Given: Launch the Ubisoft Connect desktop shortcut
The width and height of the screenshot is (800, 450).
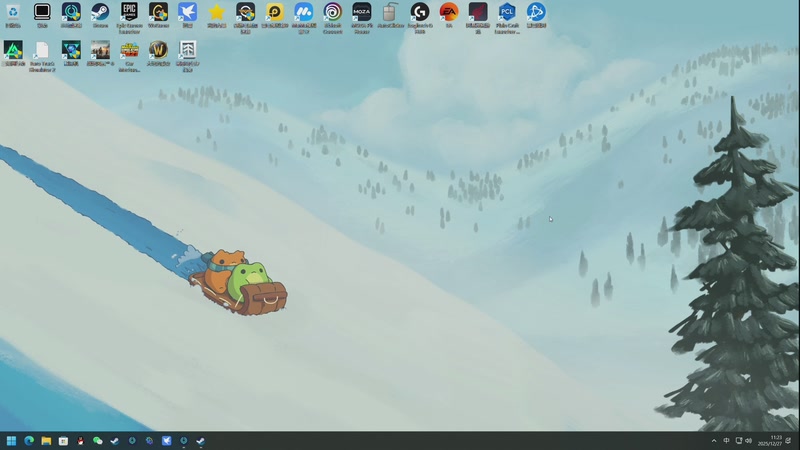Looking at the screenshot, I should 333,18.
